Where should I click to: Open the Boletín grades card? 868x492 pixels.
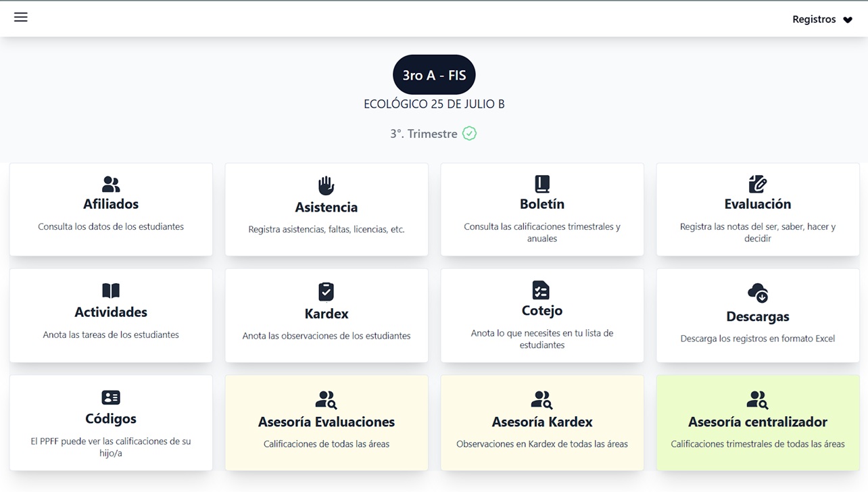541,210
